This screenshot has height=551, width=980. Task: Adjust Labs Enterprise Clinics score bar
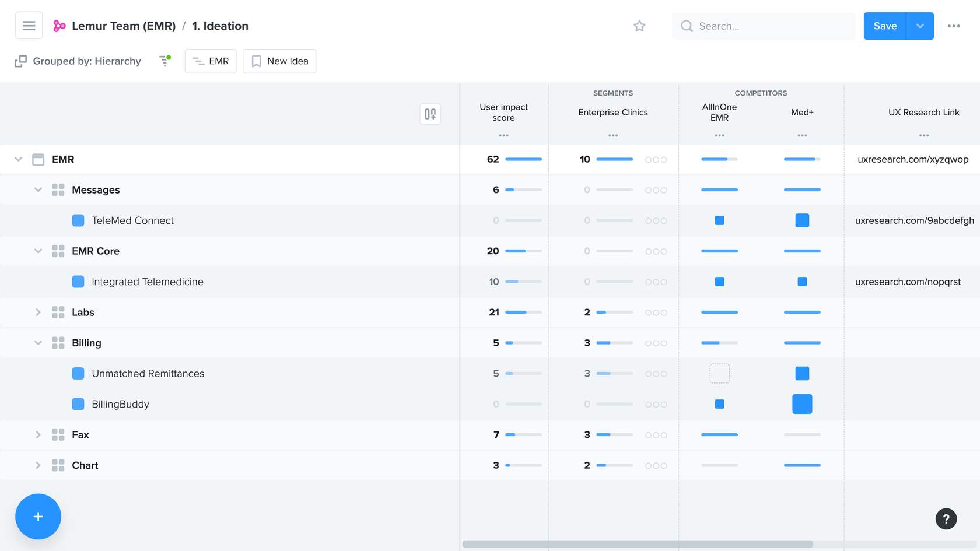click(614, 313)
